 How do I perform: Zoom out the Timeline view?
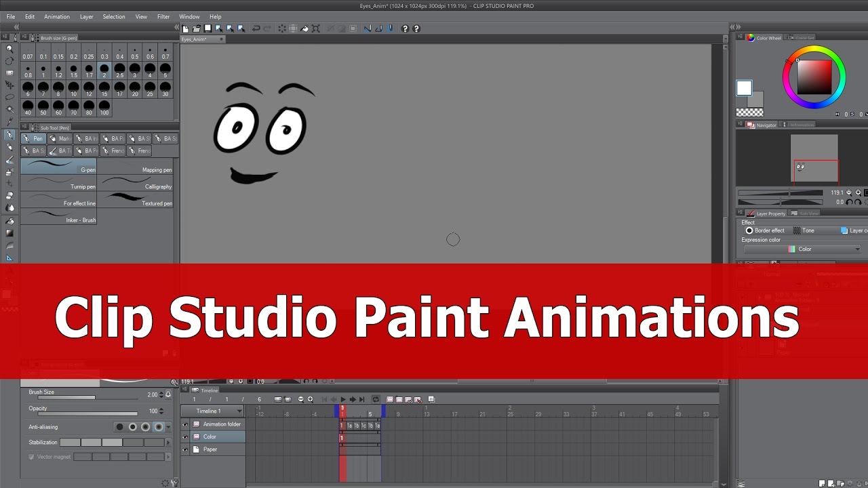(301, 399)
